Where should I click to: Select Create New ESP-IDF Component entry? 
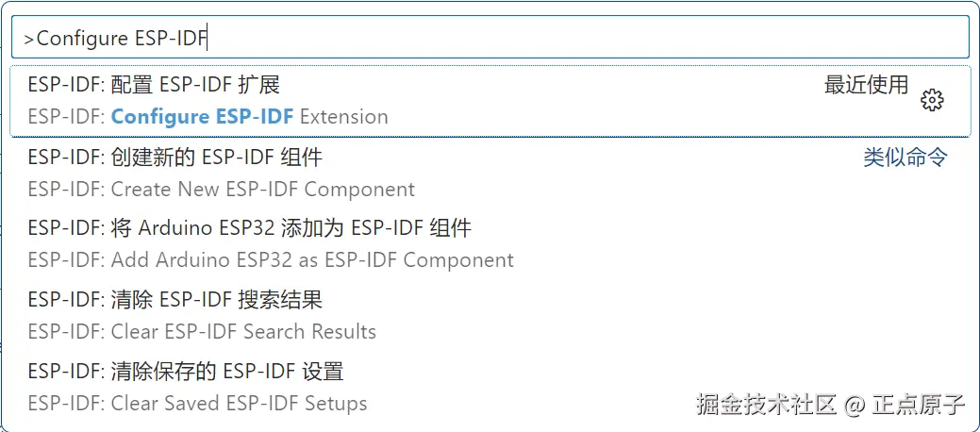pos(222,189)
